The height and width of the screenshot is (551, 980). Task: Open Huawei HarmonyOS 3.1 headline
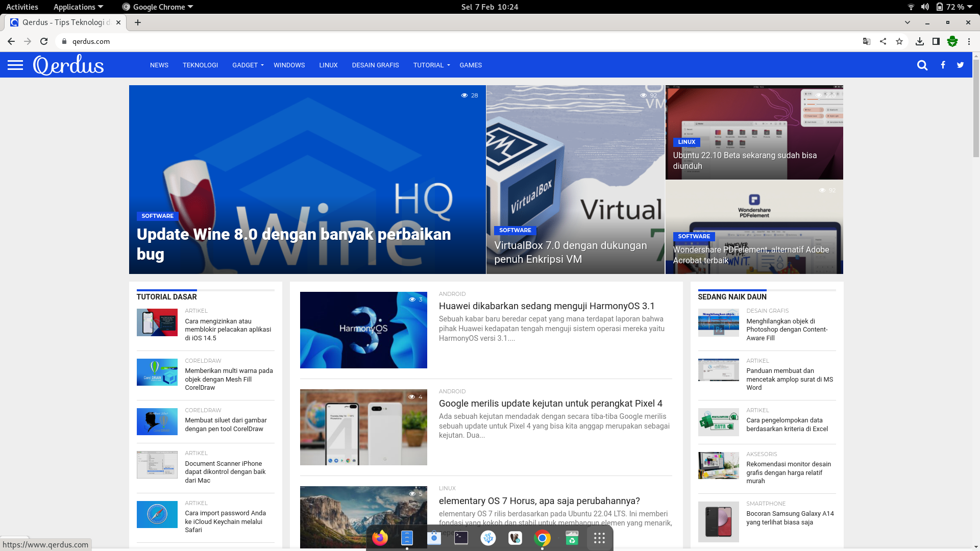pyautogui.click(x=547, y=306)
